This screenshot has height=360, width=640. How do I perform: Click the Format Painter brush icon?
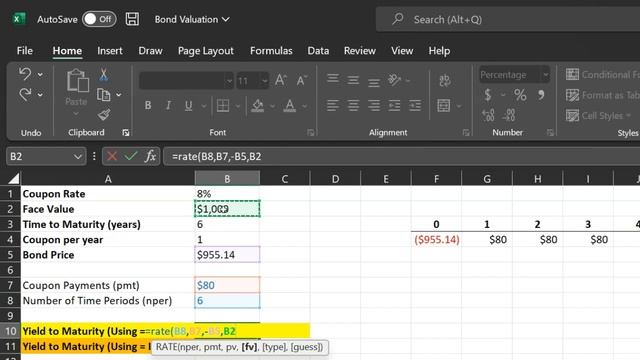point(104,115)
